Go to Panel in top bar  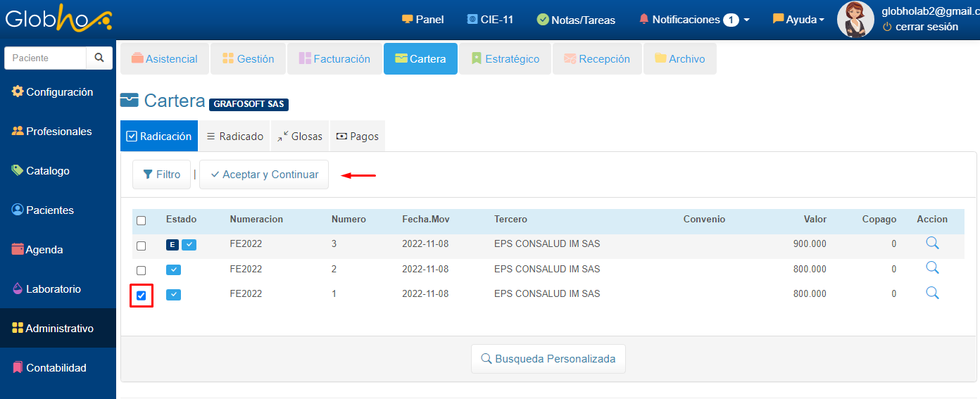[422, 20]
